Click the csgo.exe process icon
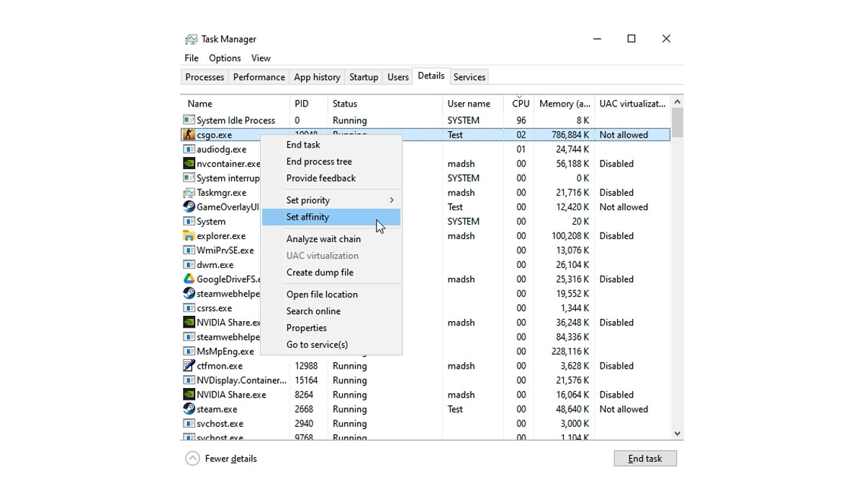Viewport: 864px width, 504px height. pos(189,135)
